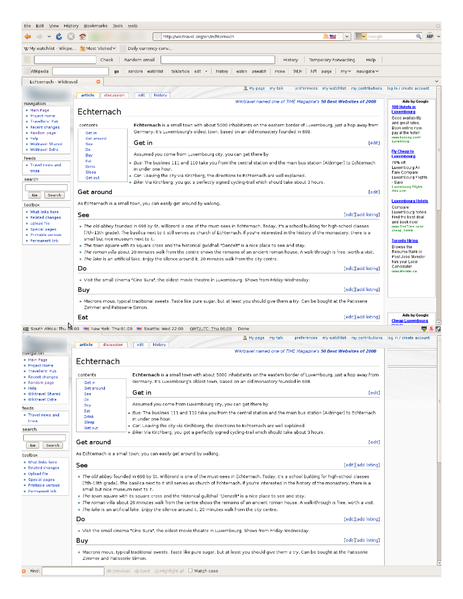Click the Check toolbar button
Screen dimensions: 463x599
[x=107, y=60]
